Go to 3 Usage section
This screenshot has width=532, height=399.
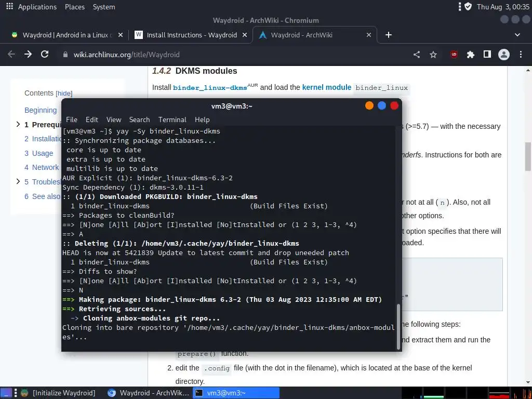click(38, 153)
